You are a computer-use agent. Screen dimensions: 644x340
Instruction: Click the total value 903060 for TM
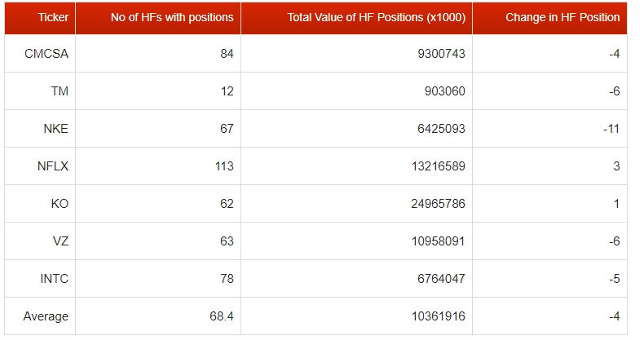(444, 91)
